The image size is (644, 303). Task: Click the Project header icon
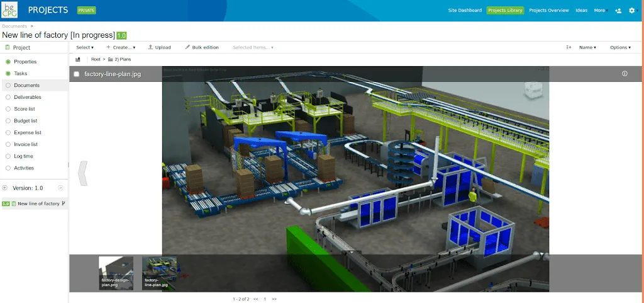pos(7,47)
